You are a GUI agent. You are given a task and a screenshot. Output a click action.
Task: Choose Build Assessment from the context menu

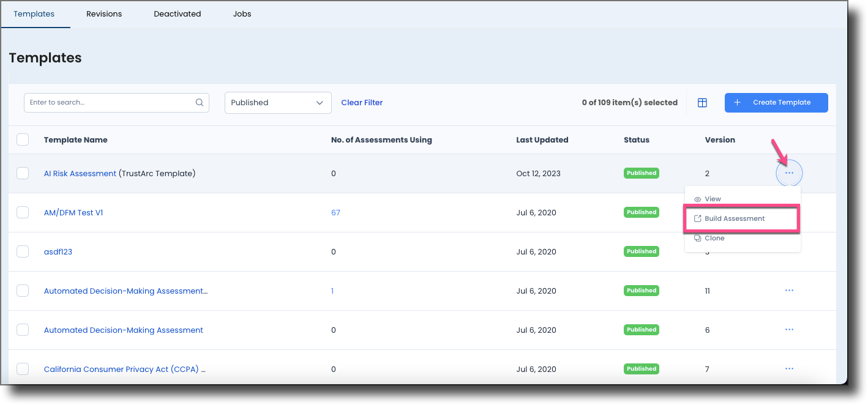coord(735,218)
